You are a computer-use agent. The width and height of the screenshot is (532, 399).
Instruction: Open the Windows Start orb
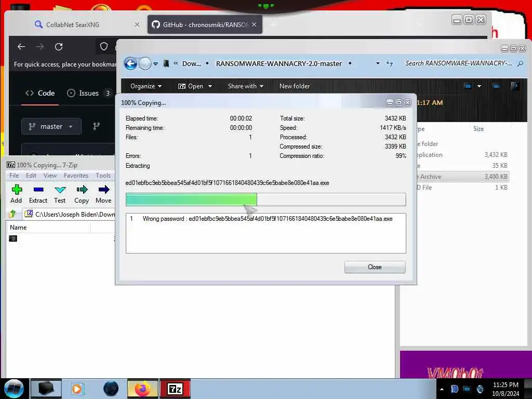pos(14,389)
